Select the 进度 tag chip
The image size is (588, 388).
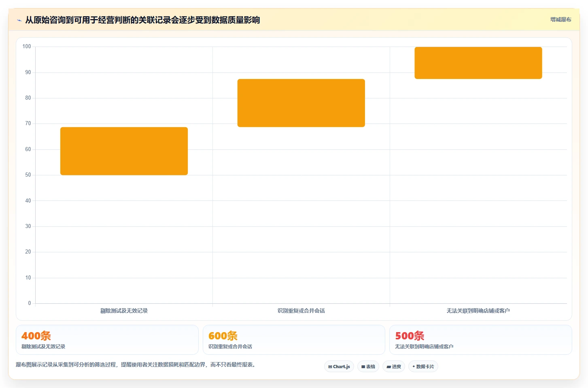pyautogui.click(x=394, y=367)
